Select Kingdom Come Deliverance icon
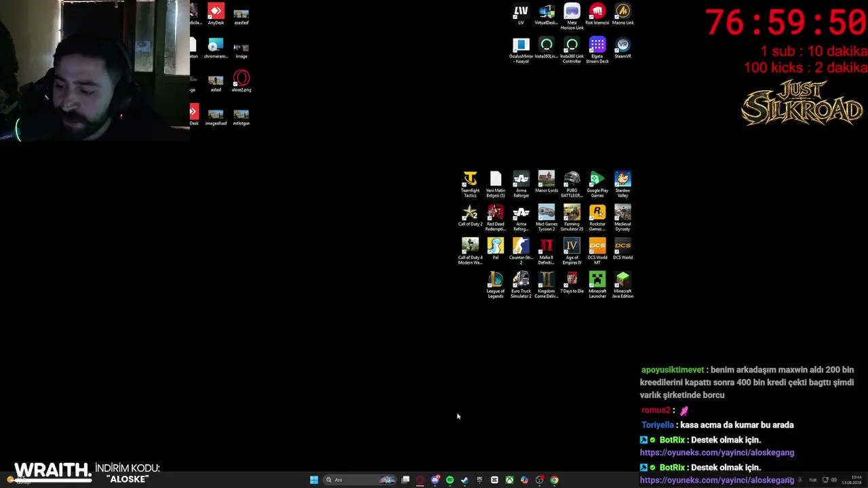 click(x=547, y=285)
